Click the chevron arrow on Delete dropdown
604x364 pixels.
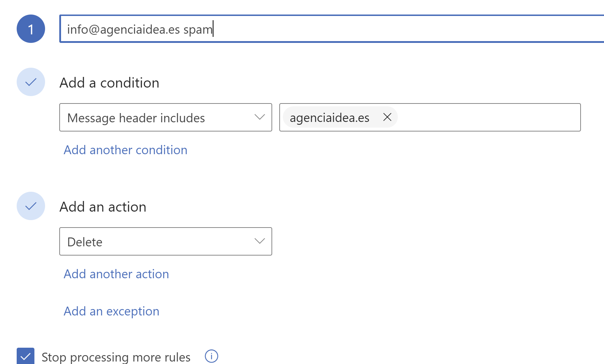pos(260,241)
